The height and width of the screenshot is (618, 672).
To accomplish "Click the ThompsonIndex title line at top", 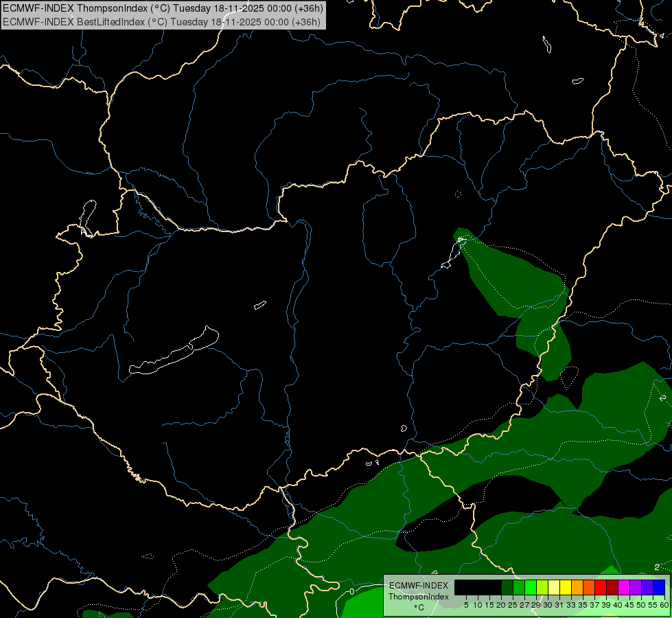I will pyautogui.click(x=163, y=8).
